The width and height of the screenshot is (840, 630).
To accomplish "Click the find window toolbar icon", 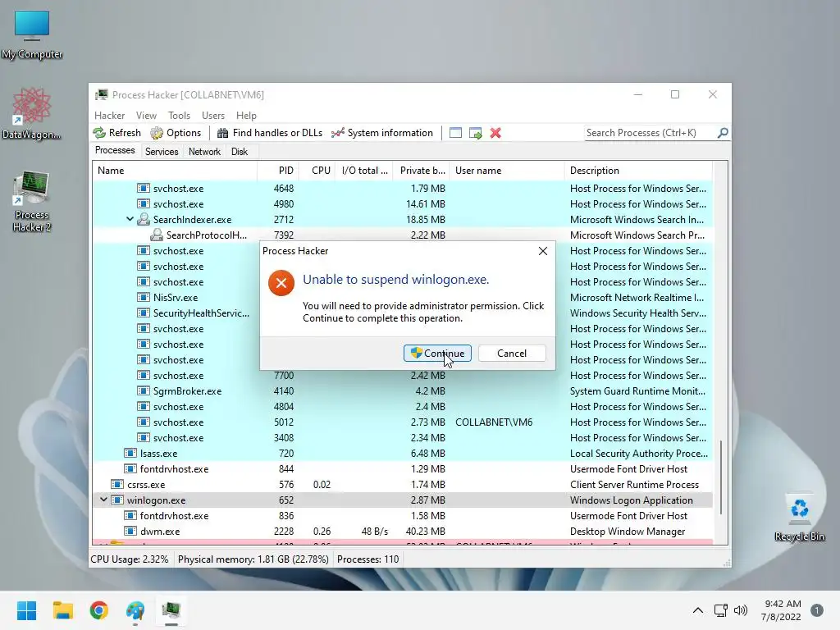I will click(x=455, y=133).
